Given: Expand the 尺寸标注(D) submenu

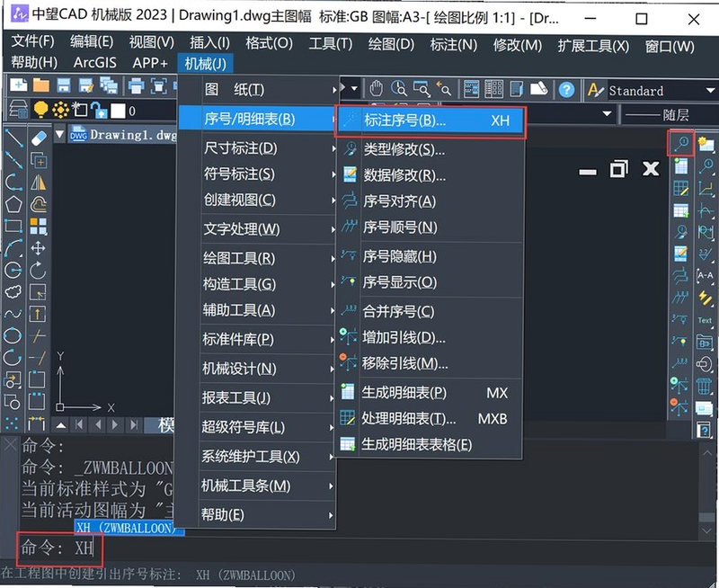Looking at the screenshot, I should pyautogui.click(x=268, y=148).
